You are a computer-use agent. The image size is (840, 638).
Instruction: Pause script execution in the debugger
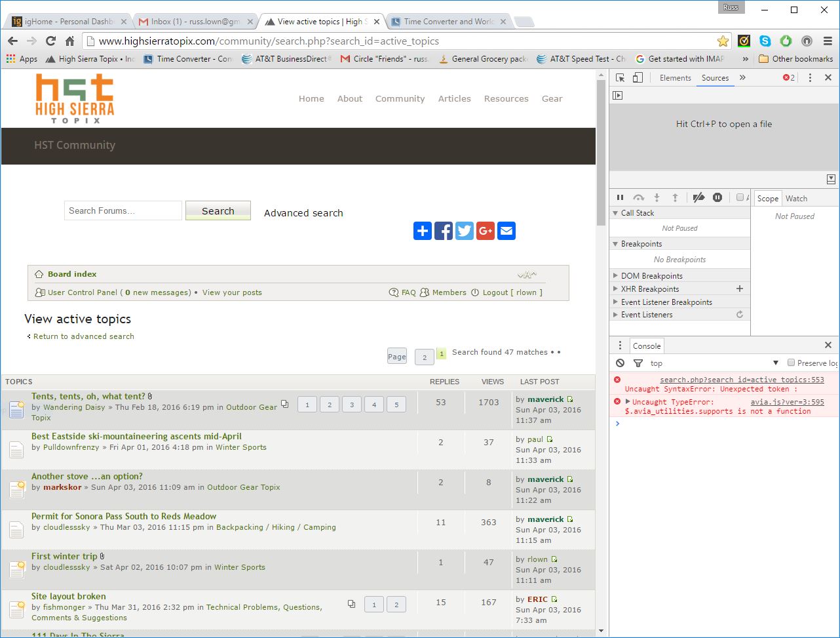point(620,197)
